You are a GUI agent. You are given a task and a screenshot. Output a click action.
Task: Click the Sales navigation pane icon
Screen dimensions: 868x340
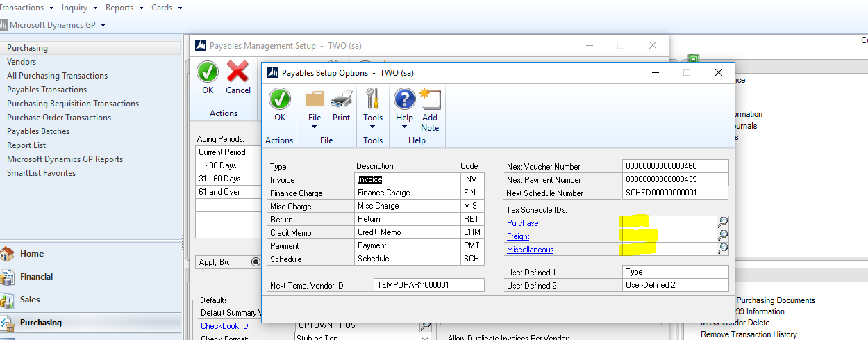[8, 300]
